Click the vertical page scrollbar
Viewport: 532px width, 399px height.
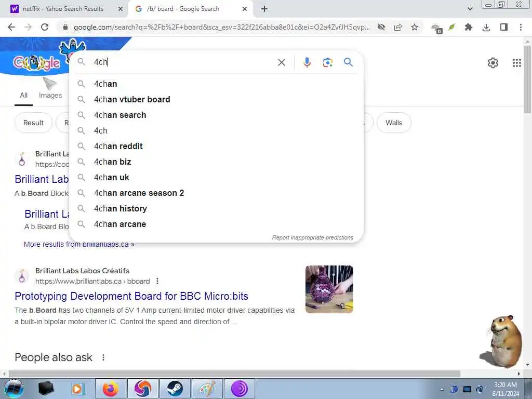tap(527, 79)
